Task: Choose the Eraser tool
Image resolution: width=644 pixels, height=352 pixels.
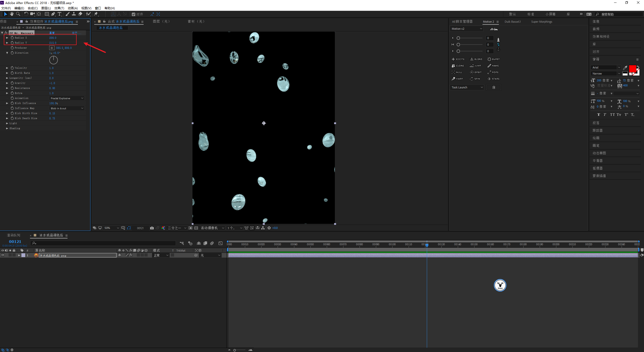Action: coord(80,14)
